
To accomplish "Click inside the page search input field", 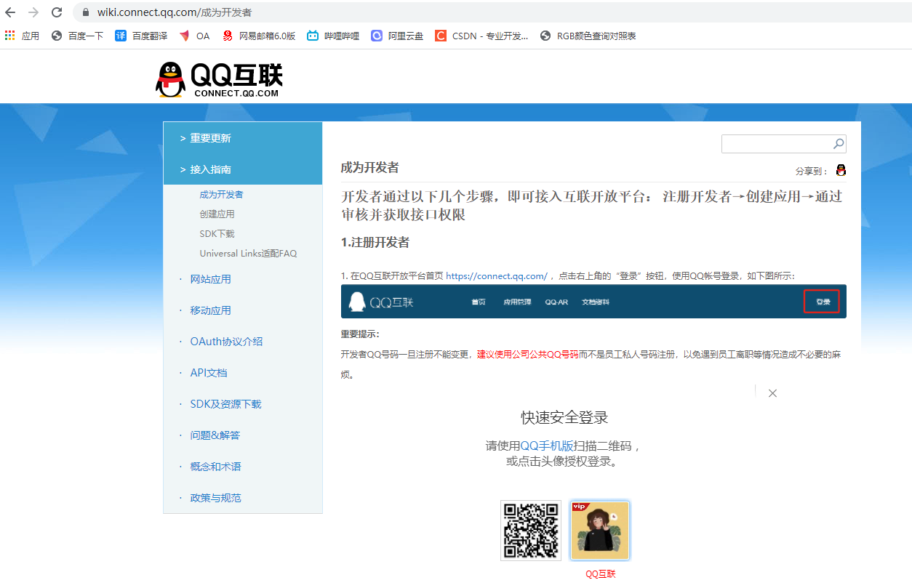I will (x=771, y=143).
